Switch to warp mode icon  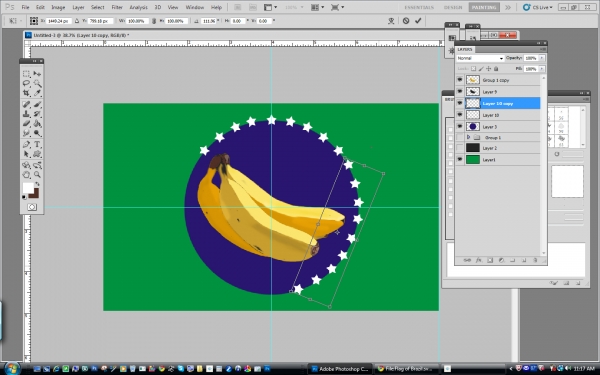[x=391, y=21]
